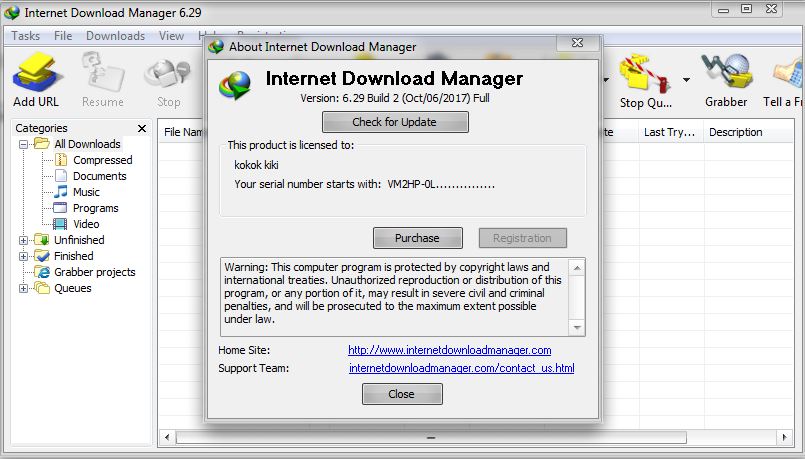Select the Queues folder
This screenshot has width=805, height=459.
coord(72,288)
